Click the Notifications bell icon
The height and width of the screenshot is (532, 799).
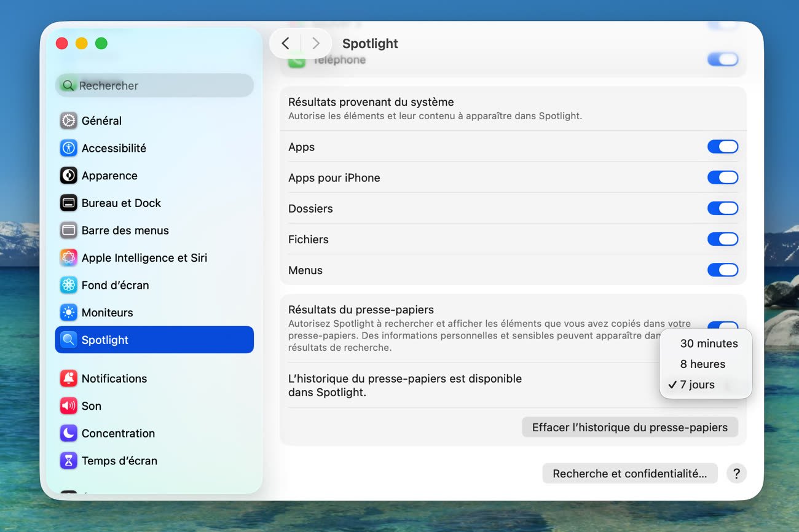pyautogui.click(x=68, y=378)
